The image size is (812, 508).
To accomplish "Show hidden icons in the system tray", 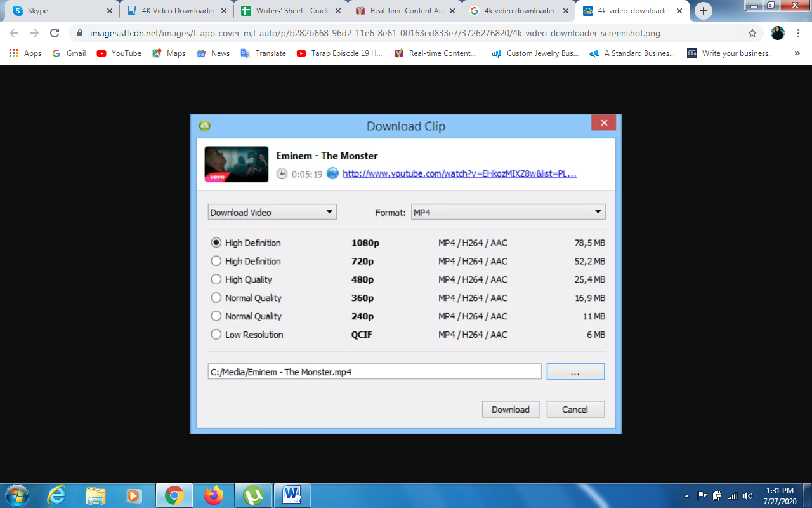I will pos(687,496).
